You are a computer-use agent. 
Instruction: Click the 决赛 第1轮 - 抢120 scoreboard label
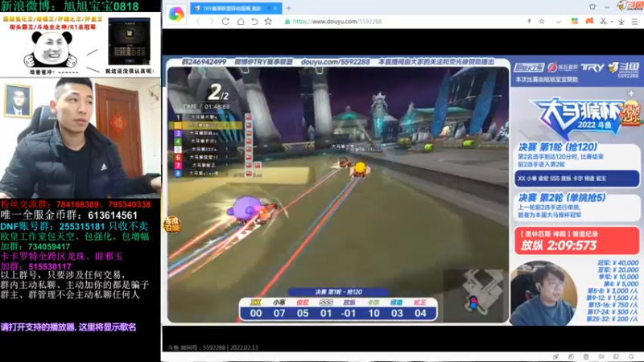(338, 292)
